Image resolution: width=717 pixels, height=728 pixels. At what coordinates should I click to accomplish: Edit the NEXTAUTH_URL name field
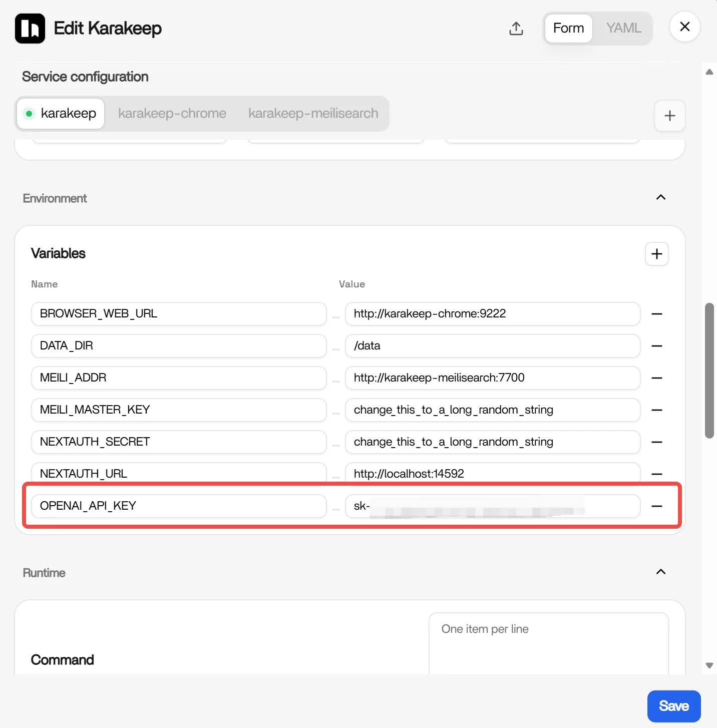click(179, 474)
